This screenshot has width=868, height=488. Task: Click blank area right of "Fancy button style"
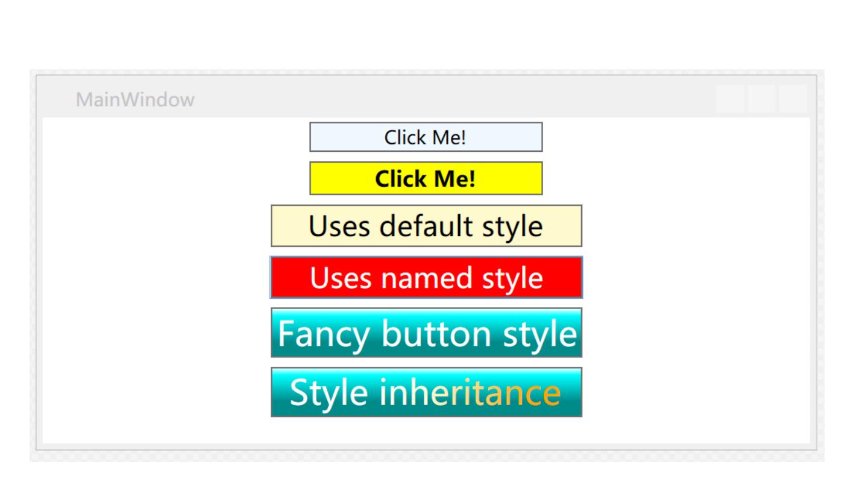pyautogui.click(x=693, y=333)
